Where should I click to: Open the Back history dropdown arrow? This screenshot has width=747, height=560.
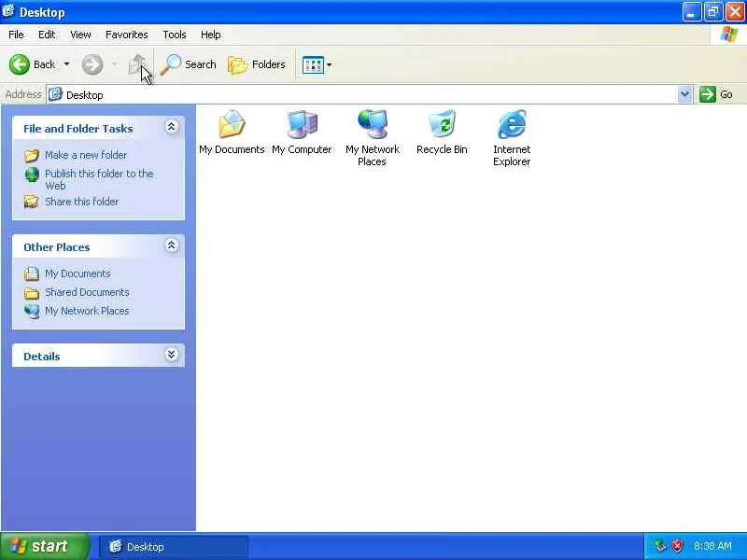tap(66, 64)
